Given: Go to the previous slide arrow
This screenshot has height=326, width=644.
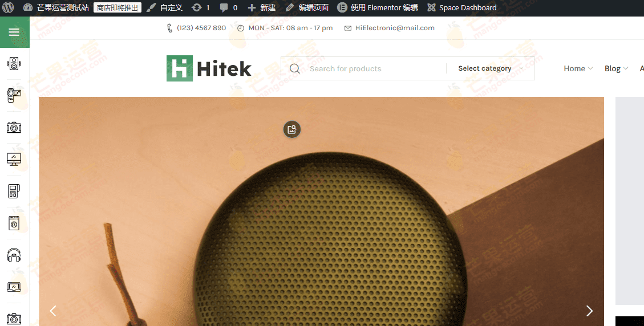Looking at the screenshot, I should 53,311.
